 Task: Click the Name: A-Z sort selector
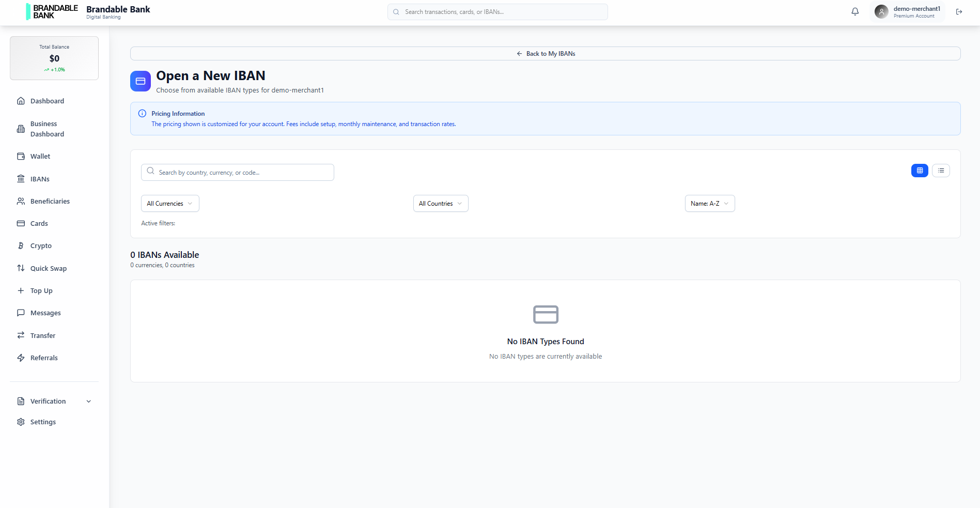tap(709, 203)
